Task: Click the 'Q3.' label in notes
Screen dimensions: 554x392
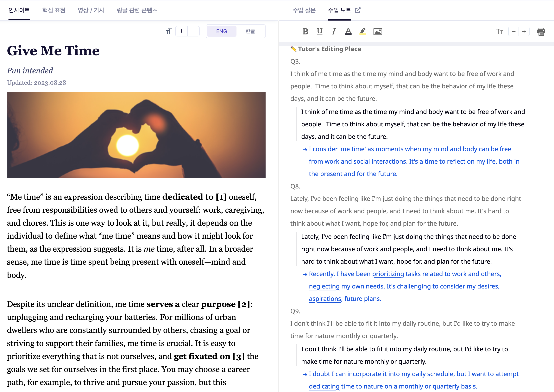Action: coord(295,61)
